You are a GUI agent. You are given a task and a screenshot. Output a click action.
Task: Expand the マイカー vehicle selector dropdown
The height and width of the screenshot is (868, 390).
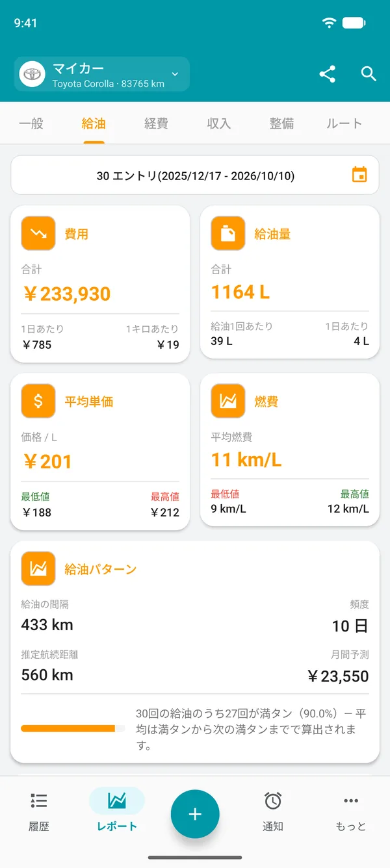101,74
